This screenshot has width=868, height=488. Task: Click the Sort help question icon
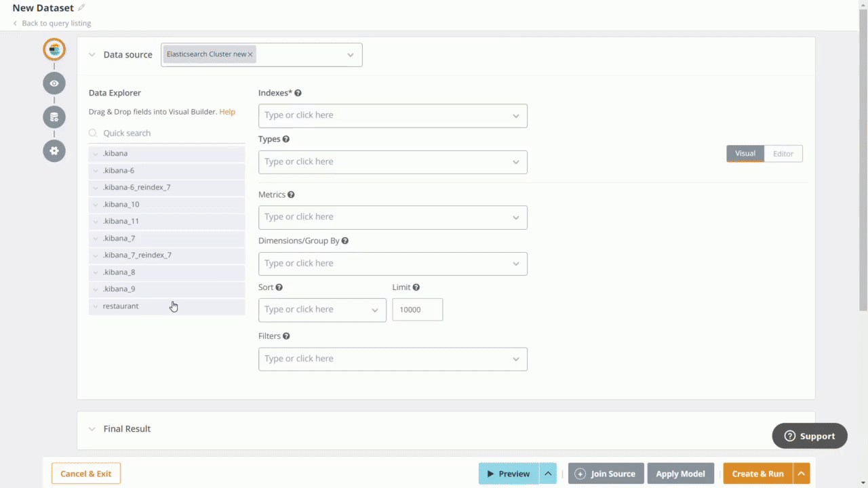pyautogui.click(x=279, y=287)
